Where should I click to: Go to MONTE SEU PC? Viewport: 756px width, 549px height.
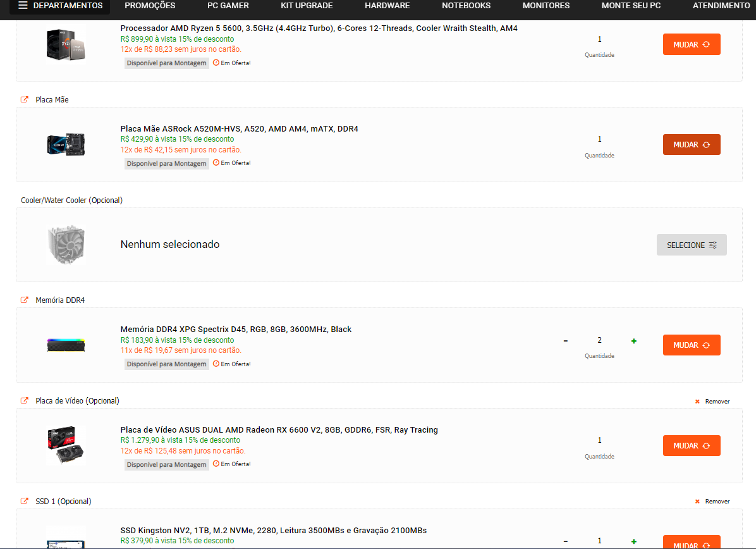coord(631,6)
